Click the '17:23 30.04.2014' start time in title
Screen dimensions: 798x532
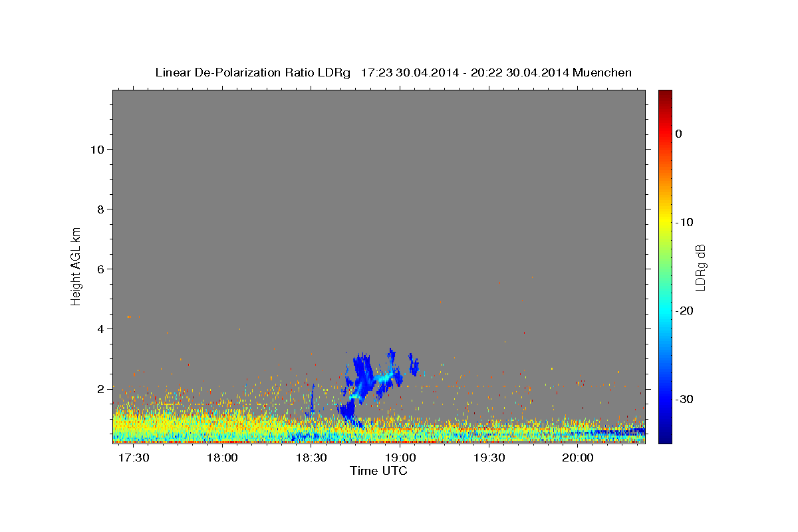pyautogui.click(x=410, y=72)
